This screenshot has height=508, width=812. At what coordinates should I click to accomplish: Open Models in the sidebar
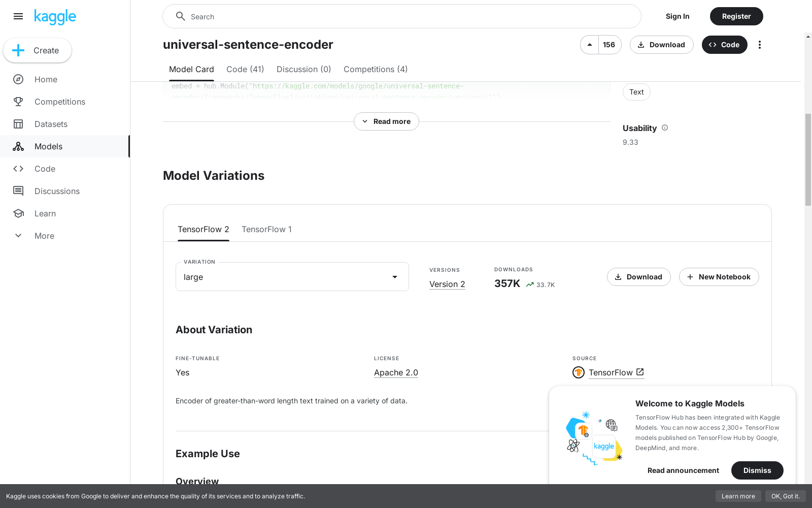click(65, 146)
